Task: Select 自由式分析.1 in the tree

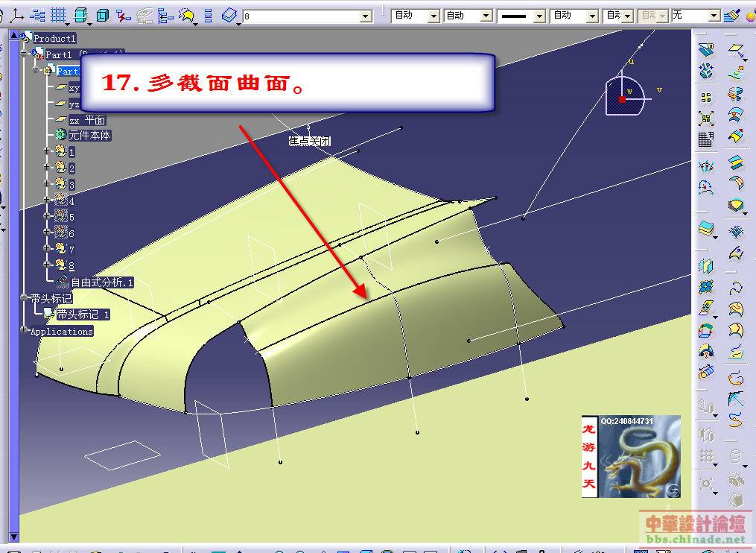Action: click(x=101, y=282)
